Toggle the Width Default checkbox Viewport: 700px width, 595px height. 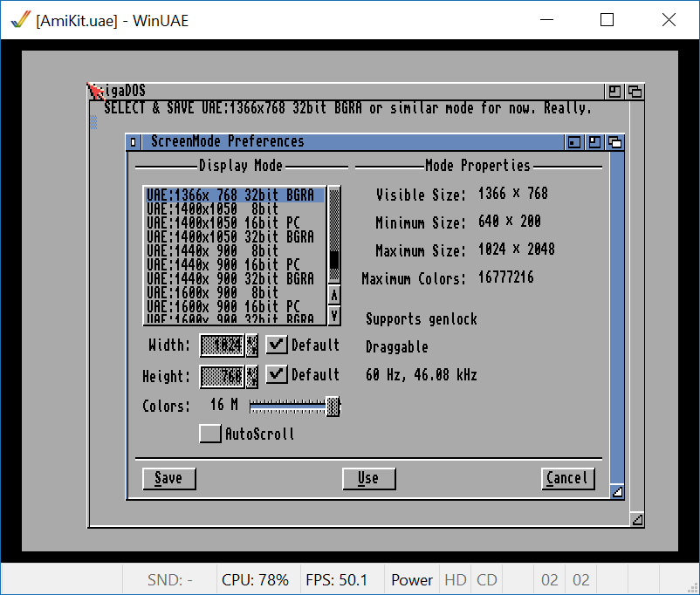coord(277,345)
